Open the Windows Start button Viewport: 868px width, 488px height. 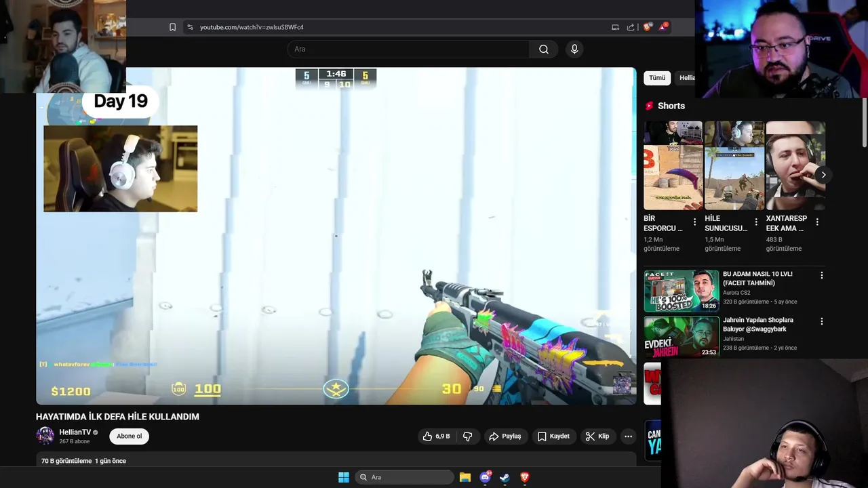pyautogui.click(x=344, y=477)
